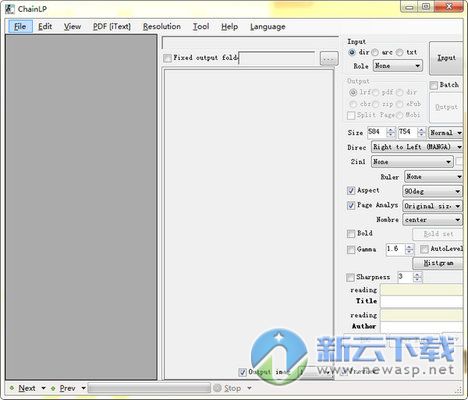
Task: Enable the Batch checkbox
Action: coord(433,85)
